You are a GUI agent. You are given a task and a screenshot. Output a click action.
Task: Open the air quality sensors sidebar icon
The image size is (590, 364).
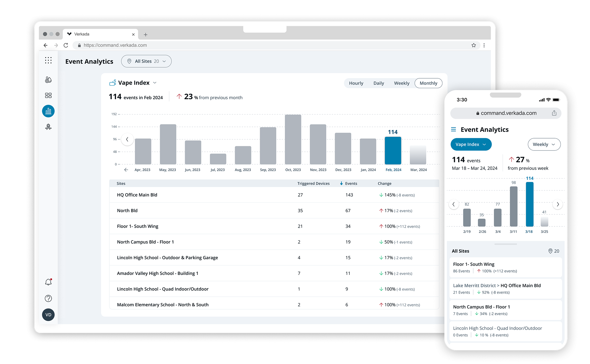[x=48, y=80]
